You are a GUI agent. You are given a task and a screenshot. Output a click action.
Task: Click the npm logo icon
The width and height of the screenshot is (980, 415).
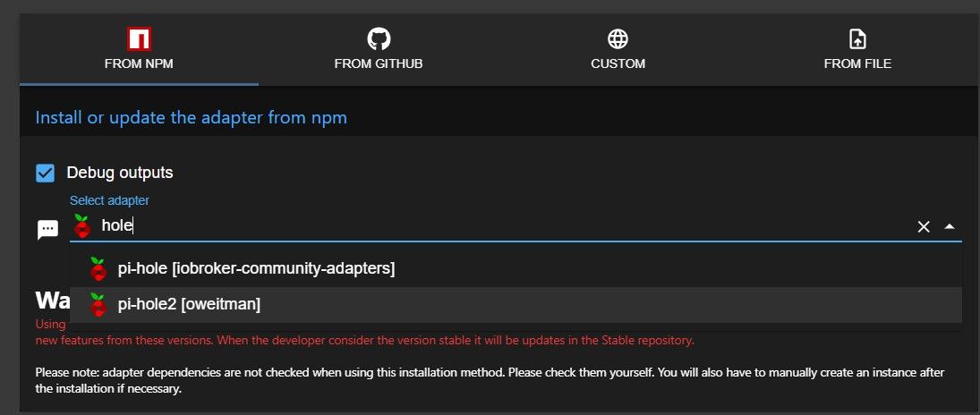[x=139, y=39]
